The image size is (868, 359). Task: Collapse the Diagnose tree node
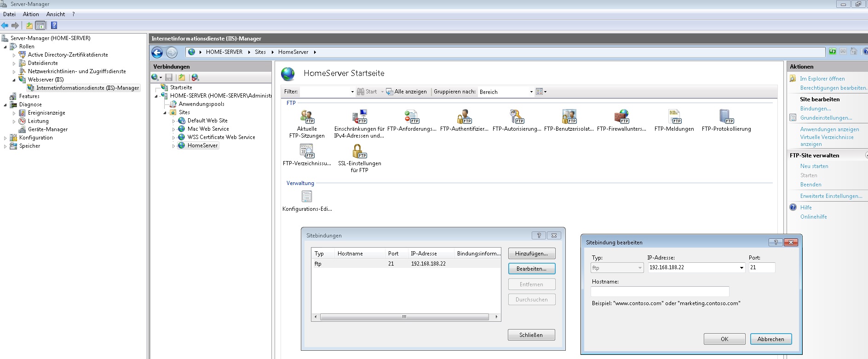pyautogui.click(x=6, y=104)
